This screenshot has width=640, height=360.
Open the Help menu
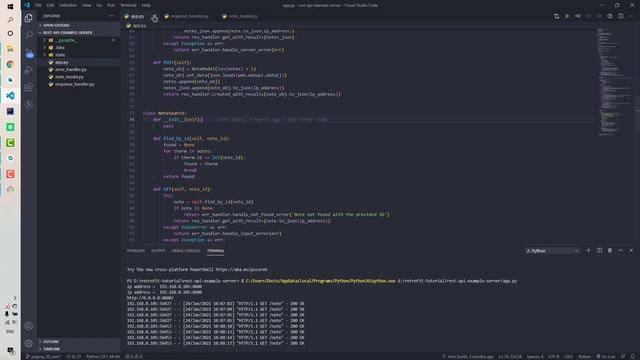click(146, 5)
